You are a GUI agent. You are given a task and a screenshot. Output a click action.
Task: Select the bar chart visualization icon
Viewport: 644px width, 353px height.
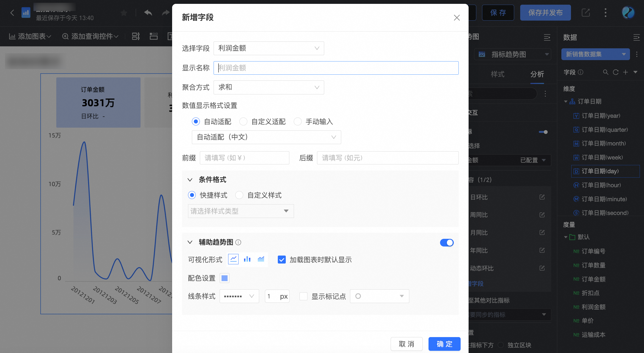click(247, 259)
